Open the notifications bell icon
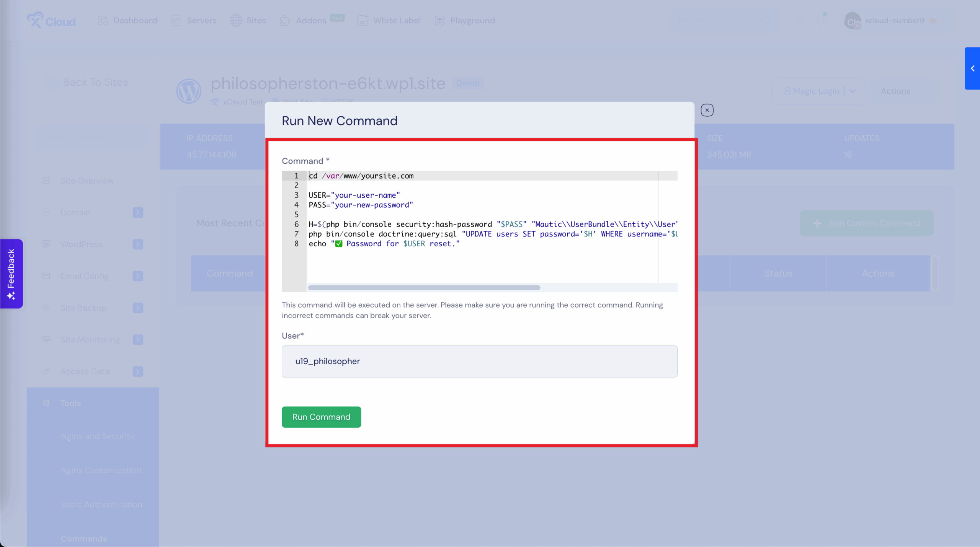 click(x=820, y=20)
